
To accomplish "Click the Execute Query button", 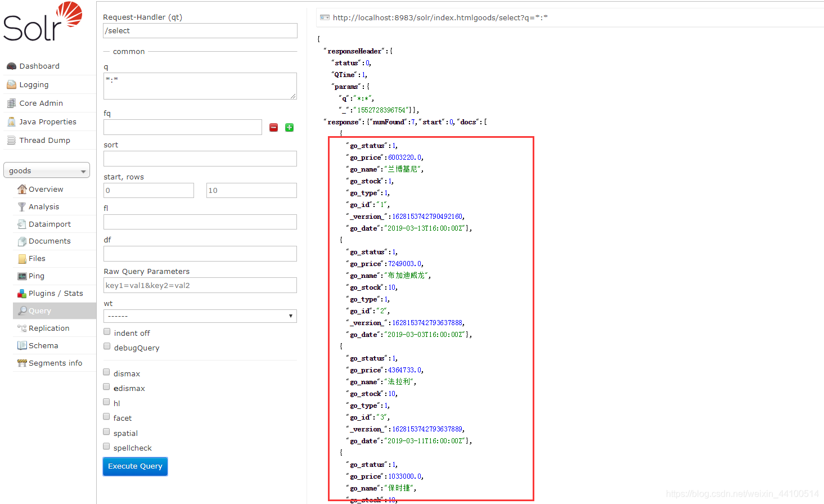I will 135,466.
